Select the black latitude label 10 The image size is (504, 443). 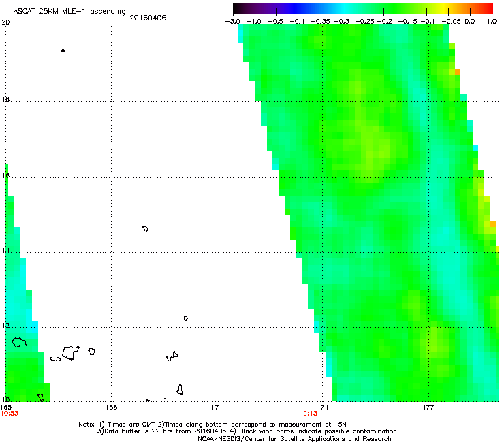coord(5,399)
